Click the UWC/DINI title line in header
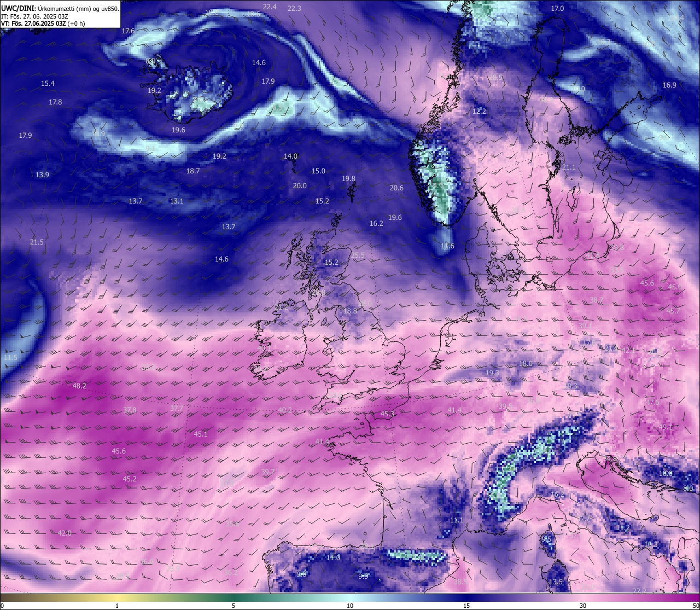Image resolution: width=700 pixels, height=610 pixels. coord(60,9)
